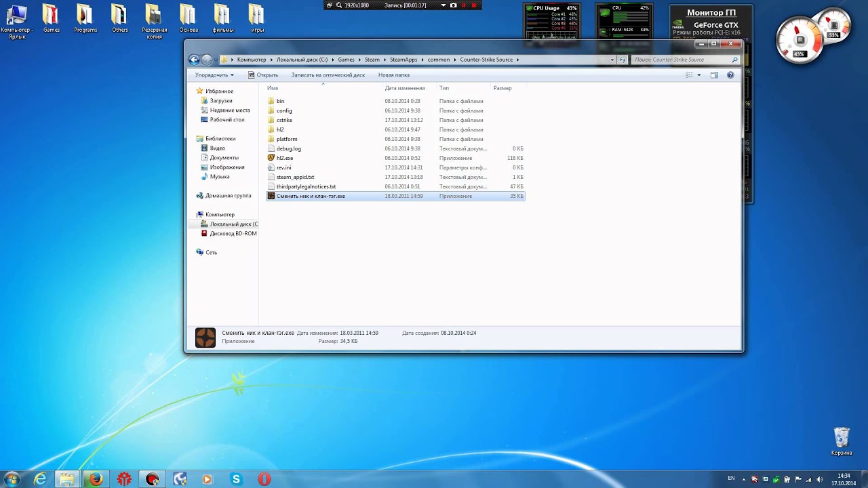Open the Корзина recycle bin
The width and height of the screenshot is (868, 488).
(x=842, y=441)
